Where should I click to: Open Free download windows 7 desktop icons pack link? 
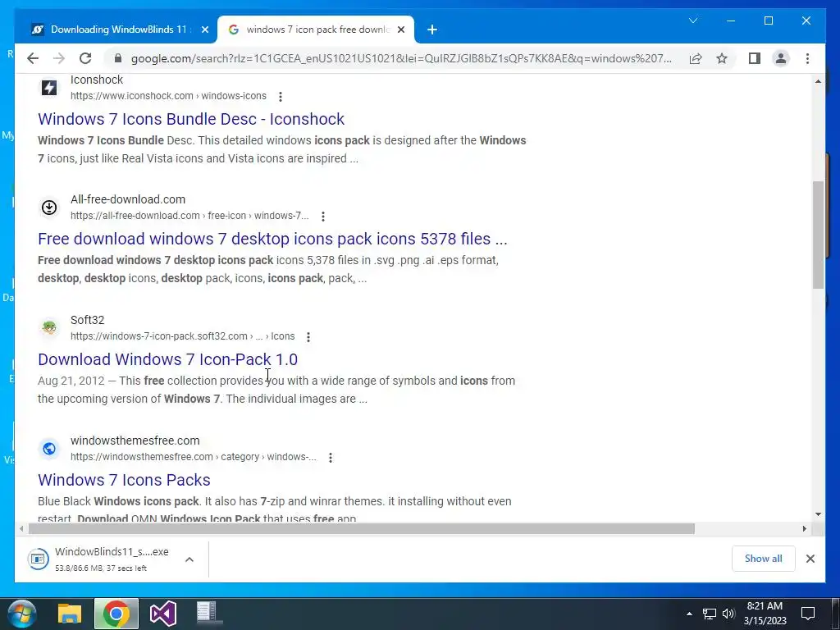[x=272, y=239]
